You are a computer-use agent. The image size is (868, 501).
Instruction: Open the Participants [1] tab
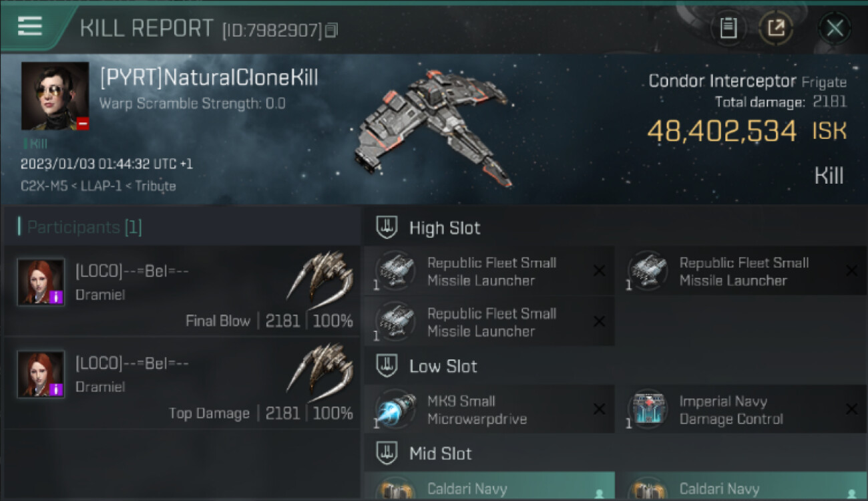[80, 227]
